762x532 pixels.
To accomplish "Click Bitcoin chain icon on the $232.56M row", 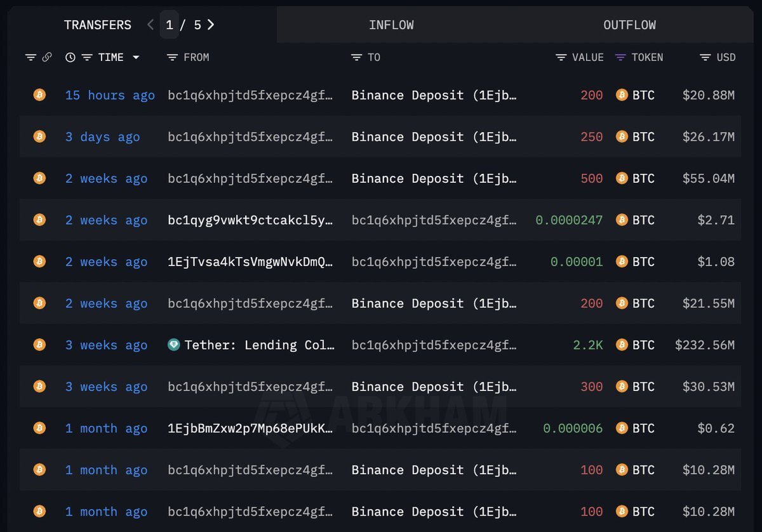I will pyautogui.click(x=39, y=345).
